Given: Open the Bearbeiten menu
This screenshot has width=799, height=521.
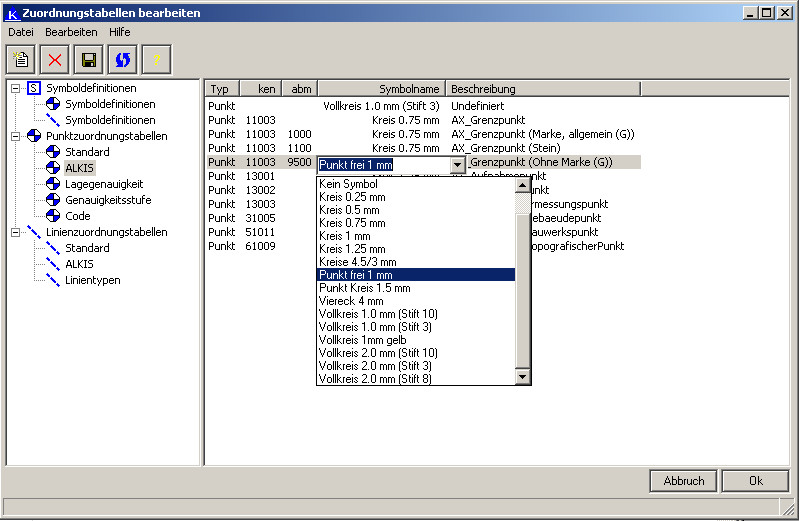Looking at the screenshot, I should tap(71, 32).
